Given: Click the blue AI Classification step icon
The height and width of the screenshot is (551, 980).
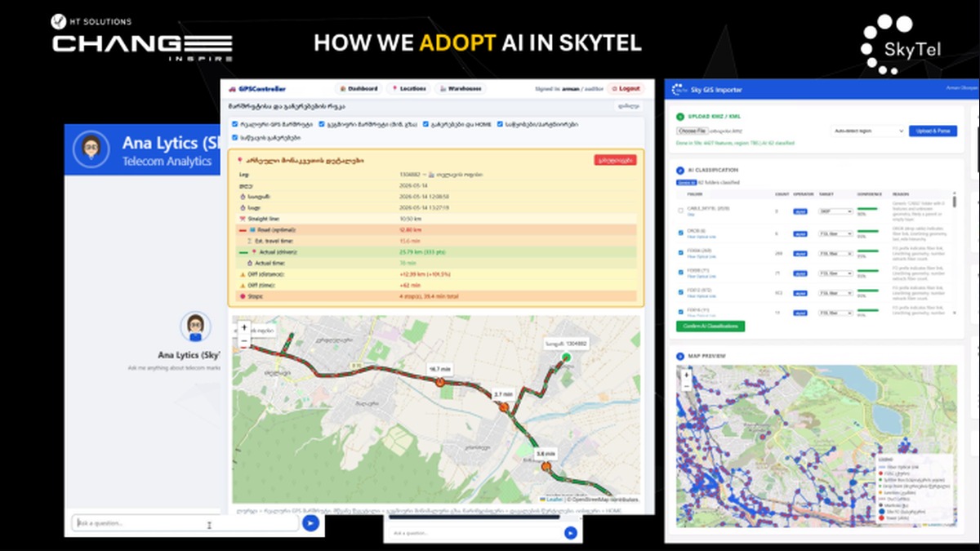Looking at the screenshot, I should click(680, 170).
